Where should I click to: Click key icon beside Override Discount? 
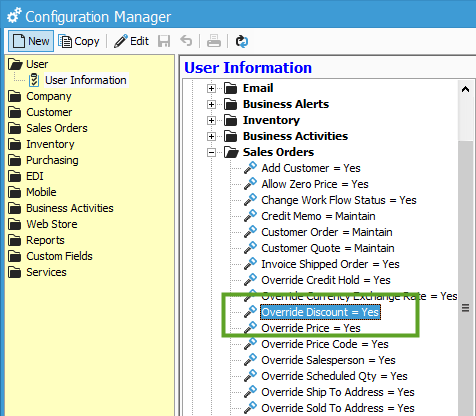click(250, 311)
